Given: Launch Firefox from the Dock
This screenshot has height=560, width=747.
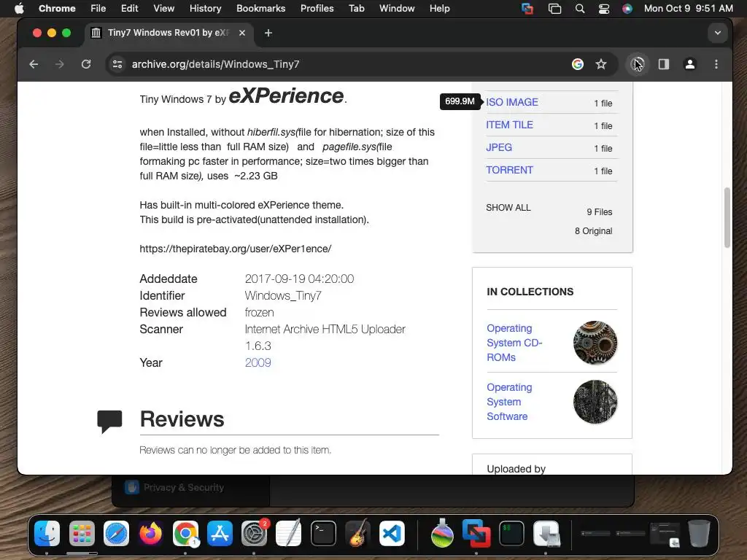Looking at the screenshot, I should pos(150,533).
